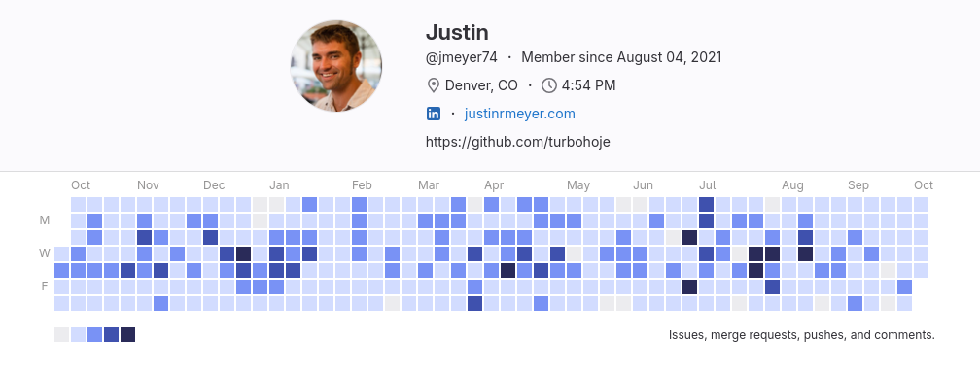This screenshot has width=980, height=368.
Task: Click the @jmeyer74 username
Action: pos(461,57)
